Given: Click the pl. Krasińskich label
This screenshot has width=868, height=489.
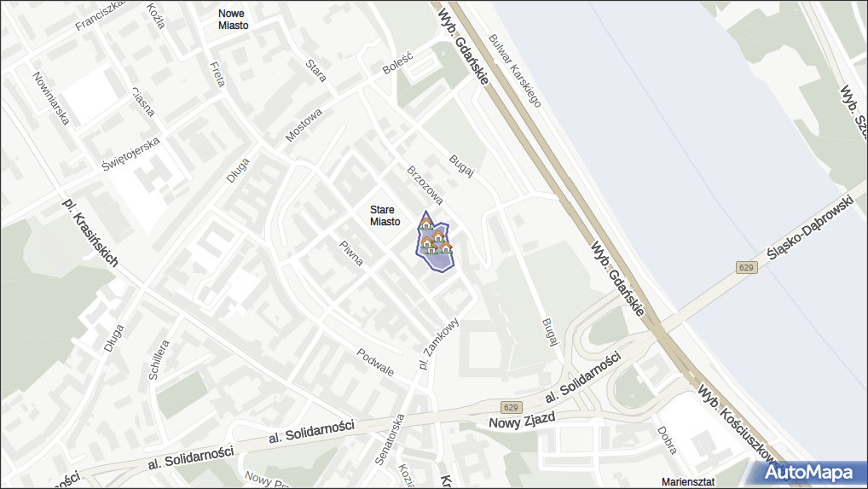Looking at the screenshot, I should tap(90, 233).
